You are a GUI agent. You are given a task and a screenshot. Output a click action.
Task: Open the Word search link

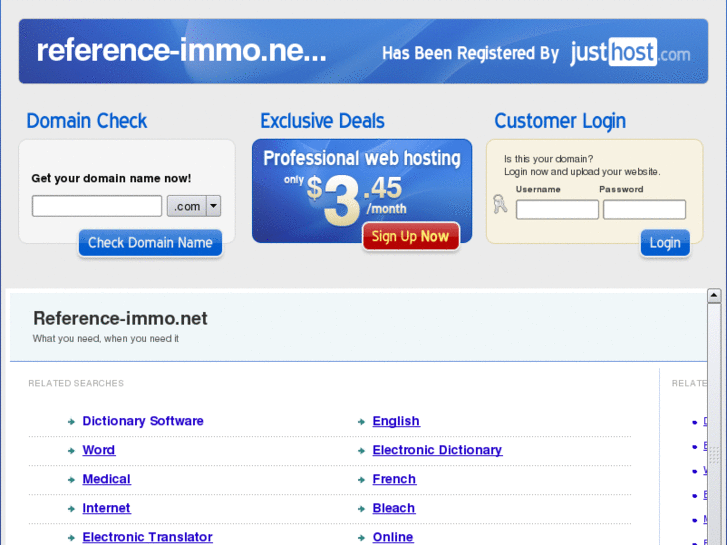coord(99,450)
